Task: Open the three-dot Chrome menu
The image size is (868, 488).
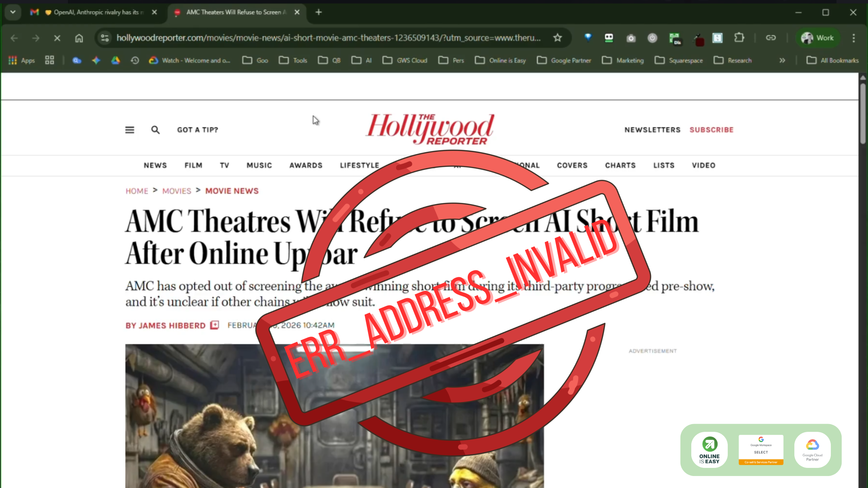Action: (854, 38)
